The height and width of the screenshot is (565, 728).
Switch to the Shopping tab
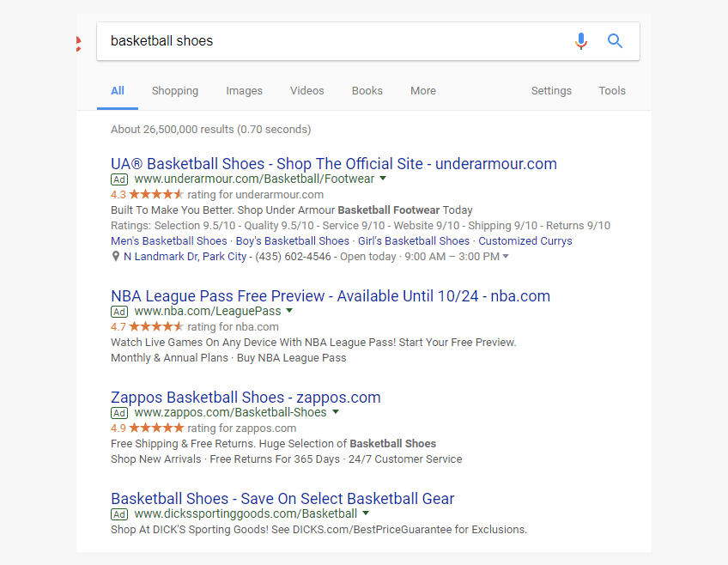175,91
